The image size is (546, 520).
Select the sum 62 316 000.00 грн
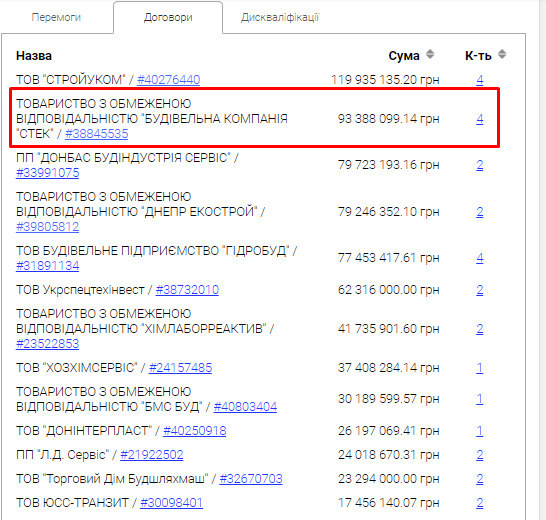389,290
